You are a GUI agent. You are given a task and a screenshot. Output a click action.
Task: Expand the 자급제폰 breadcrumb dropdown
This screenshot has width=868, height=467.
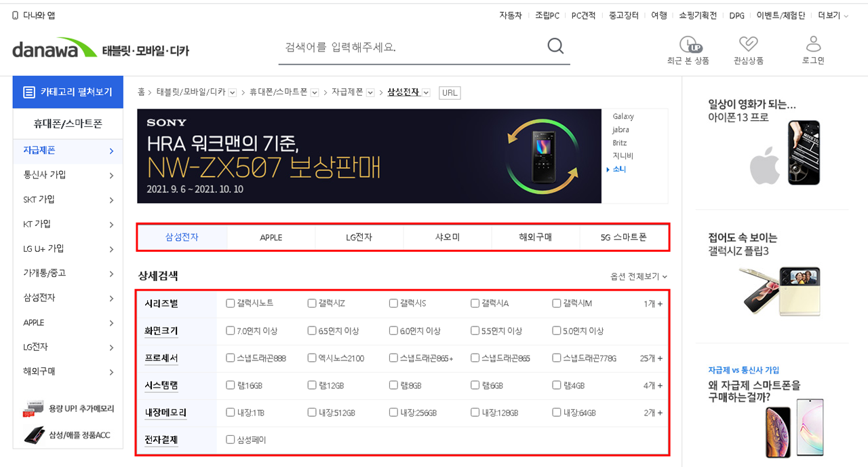370,92
